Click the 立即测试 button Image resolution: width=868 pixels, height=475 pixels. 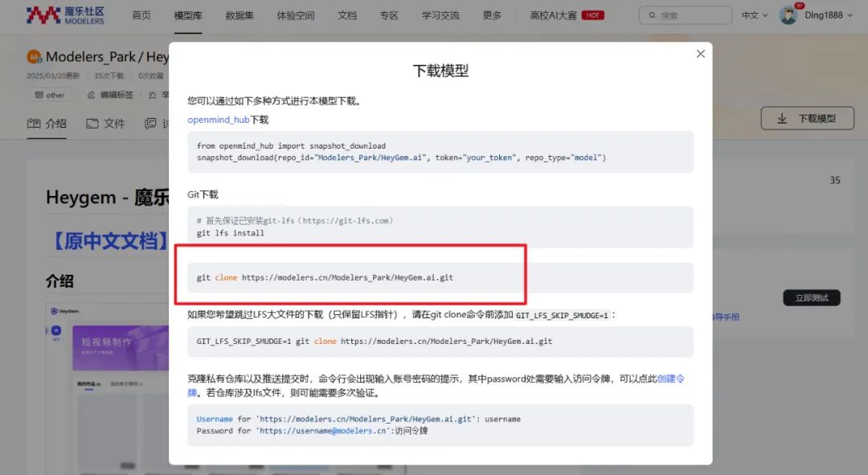812,298
